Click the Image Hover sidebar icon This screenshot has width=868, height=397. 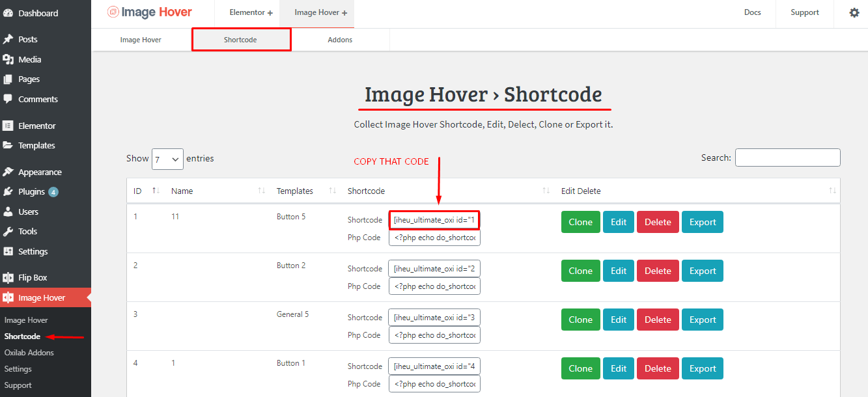(x=8, y=297)
